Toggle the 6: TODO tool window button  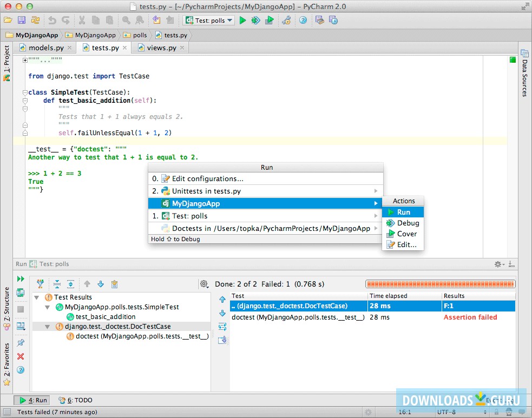click(75, 400)
